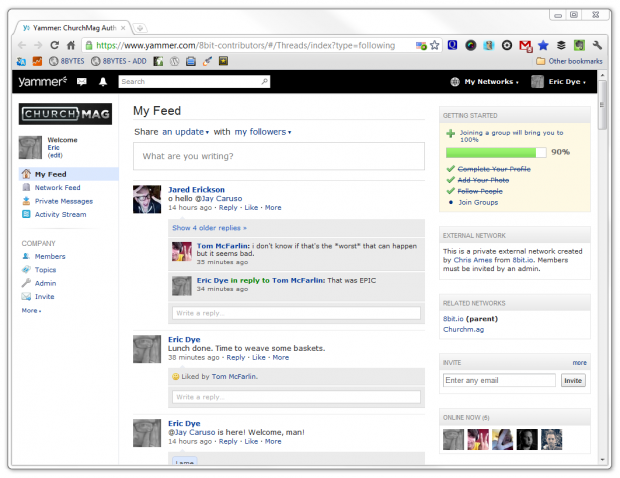
Task: Open a new browser tab
Action: click(x=140, y=28)
